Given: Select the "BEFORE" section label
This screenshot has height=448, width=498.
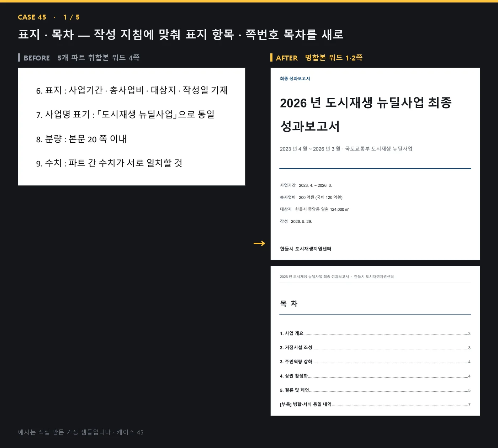Looking at the screenshot, I should 37,58.
